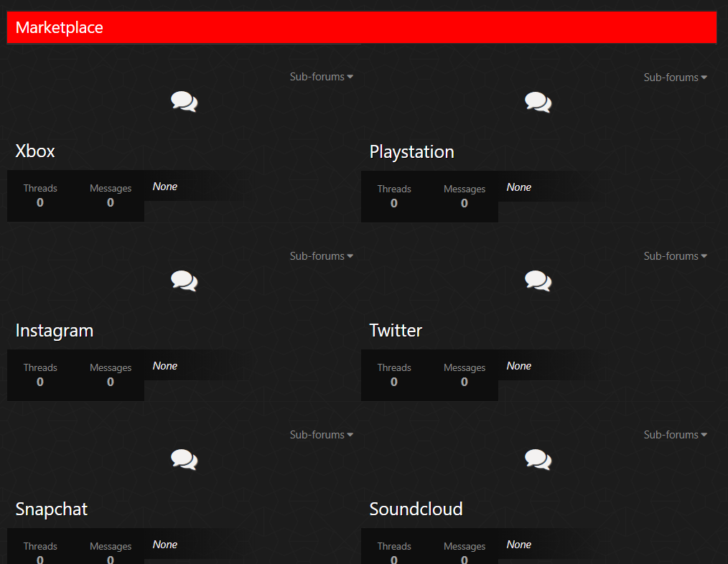Image resolution: width=728 pixels, height=564 pixels.
Task: Click the Twitter Messages count
Action: point(465,382)
